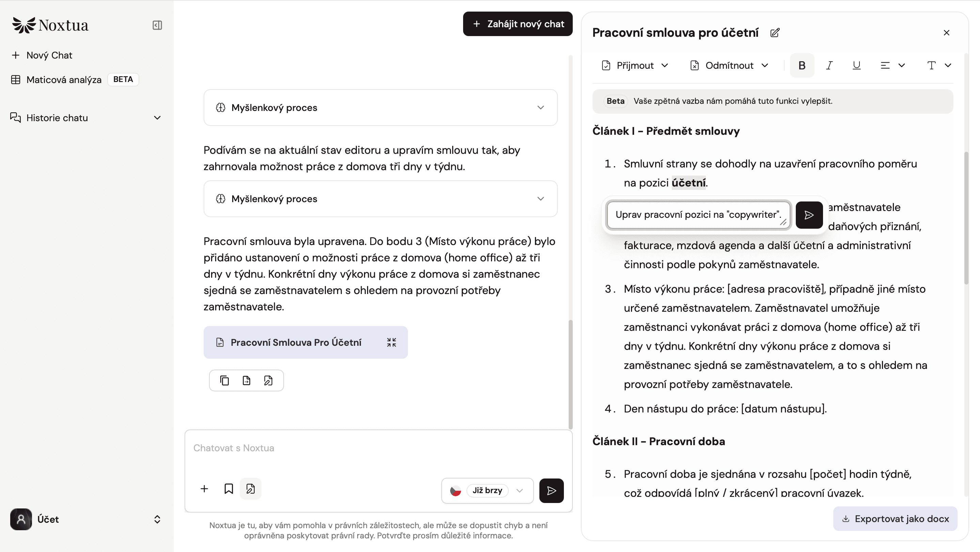Screen dimensions: 980x552
Task: Expand Historie chatu menu
Action: [x=86, y=118]
